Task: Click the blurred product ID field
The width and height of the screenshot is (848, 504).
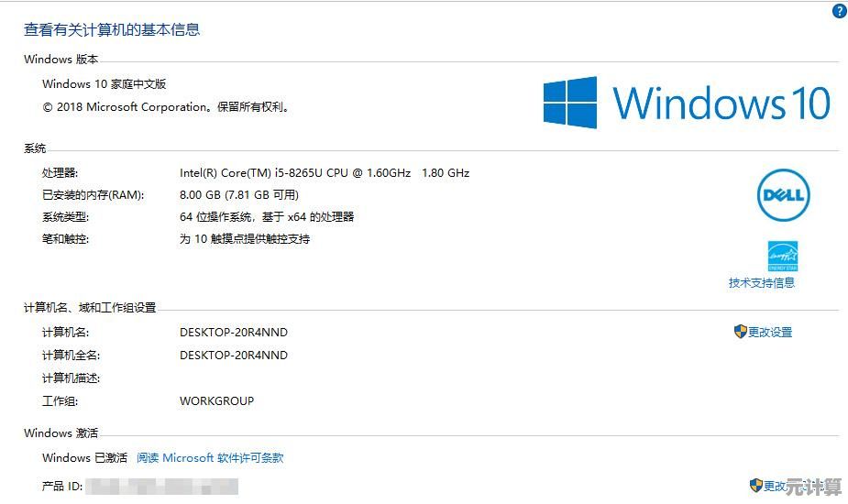Action: click(x=161, y=487)
